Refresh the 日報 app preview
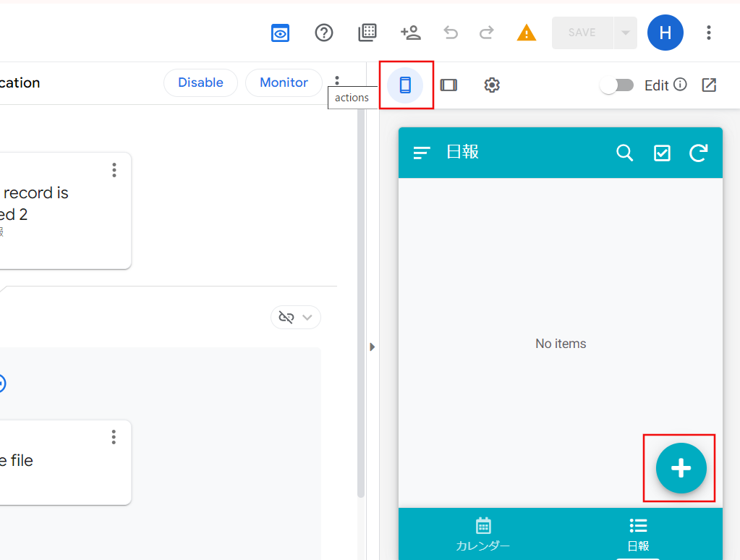 point(697,153)
